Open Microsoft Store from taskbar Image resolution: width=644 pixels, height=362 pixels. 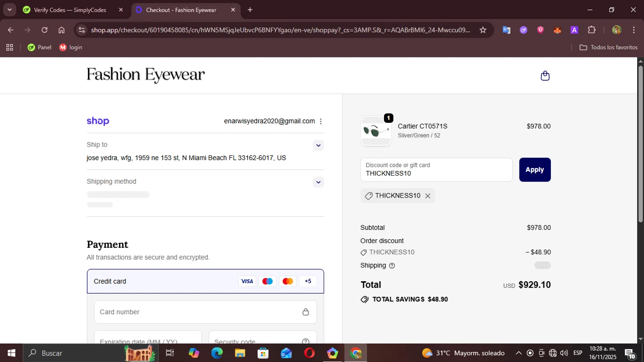point(263,353)
